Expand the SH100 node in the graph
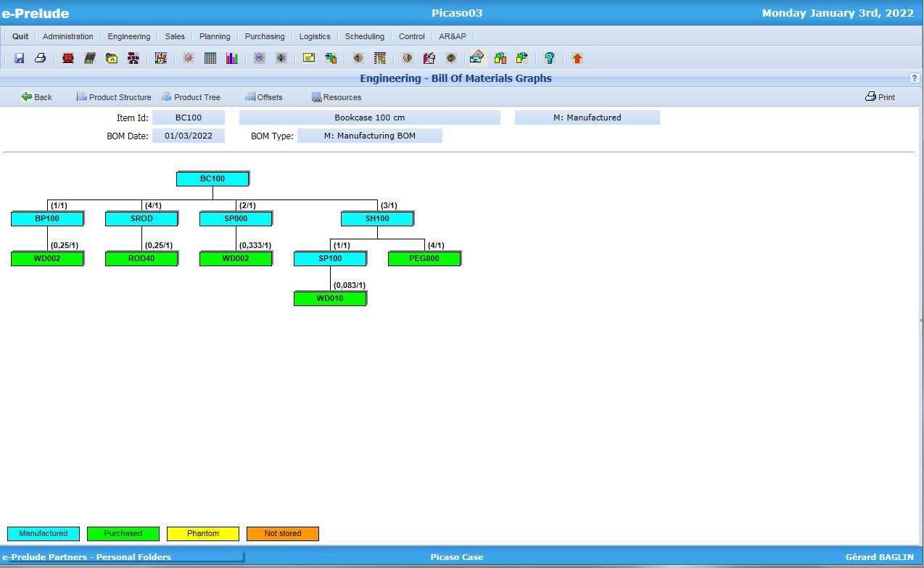Screen dimensions: 924x568 coord(377,218)
